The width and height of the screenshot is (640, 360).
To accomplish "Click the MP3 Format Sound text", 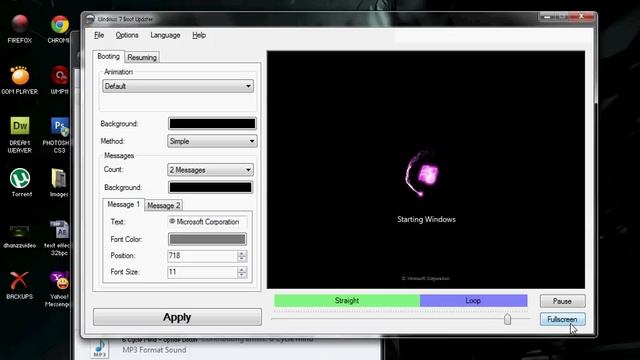I will click(x=154, y=350).
